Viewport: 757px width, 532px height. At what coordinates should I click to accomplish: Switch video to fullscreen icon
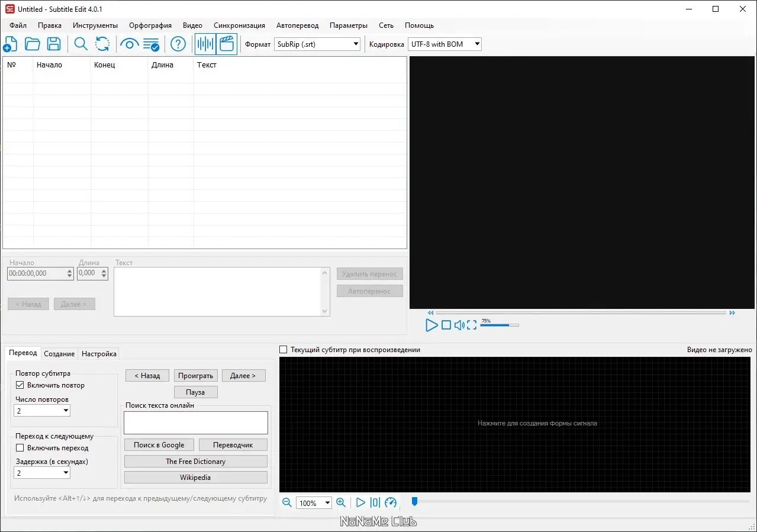pos(472,325)
